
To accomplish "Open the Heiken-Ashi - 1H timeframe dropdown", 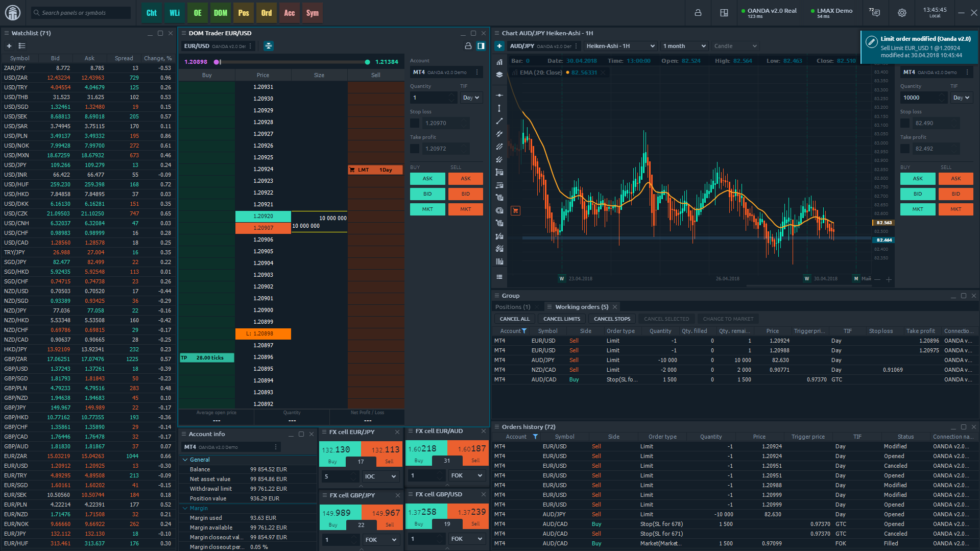I will pos(620,46).
